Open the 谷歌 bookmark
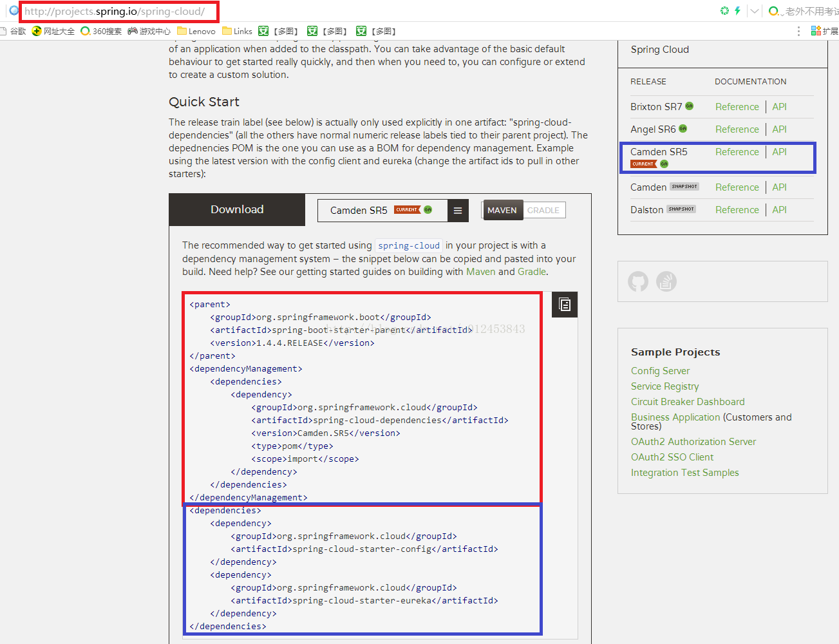Image resolution: width=839 pixels, height=644 pixels. 13,31
